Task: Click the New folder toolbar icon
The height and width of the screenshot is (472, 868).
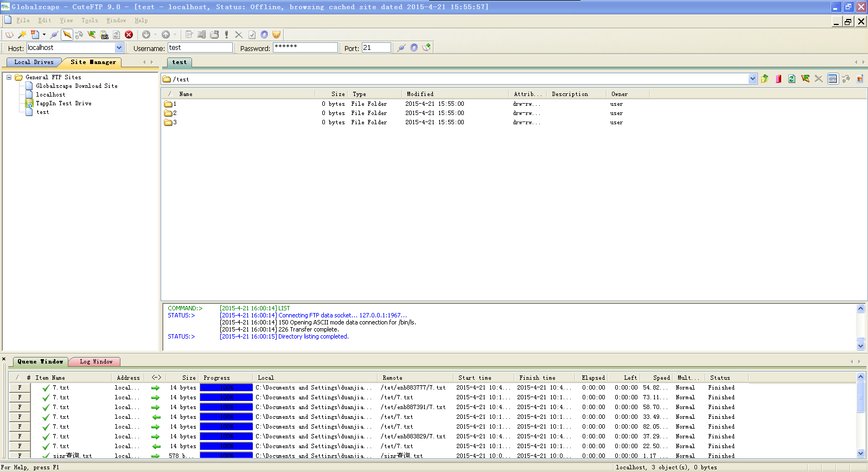Action: 214,34
